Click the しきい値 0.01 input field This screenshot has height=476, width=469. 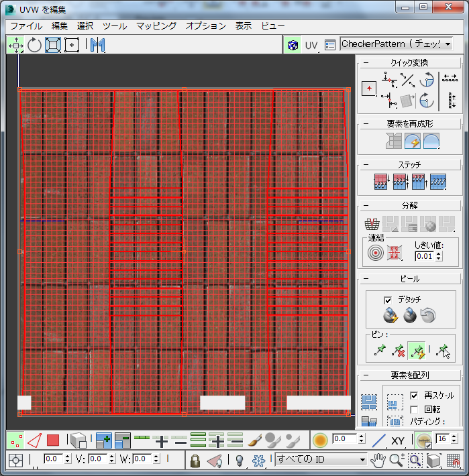click(x=425, y=256)
